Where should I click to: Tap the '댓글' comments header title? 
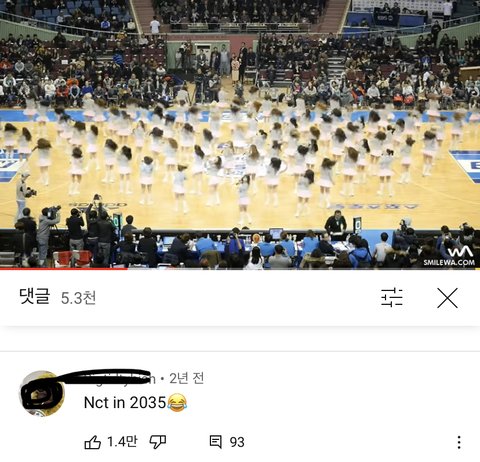pos(35,296)
